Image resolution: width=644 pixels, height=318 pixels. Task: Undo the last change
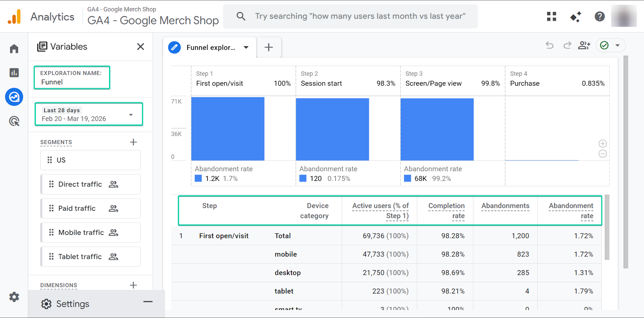[549, 45]
